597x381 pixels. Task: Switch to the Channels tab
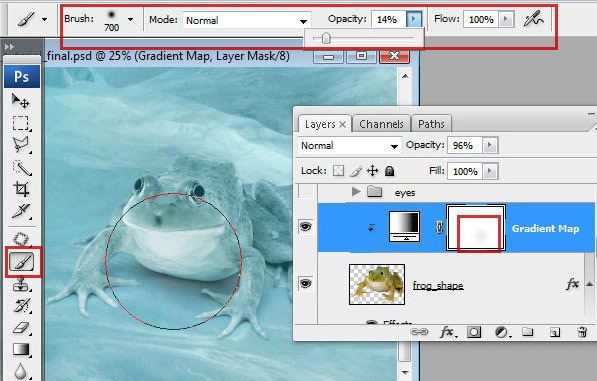pyautogui.click(x=381, y=124)
